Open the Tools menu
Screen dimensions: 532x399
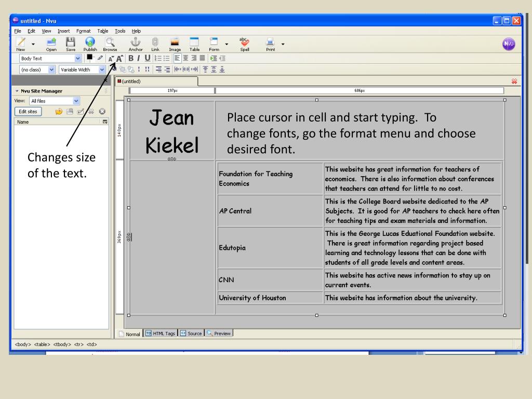[x=120, y=31]
